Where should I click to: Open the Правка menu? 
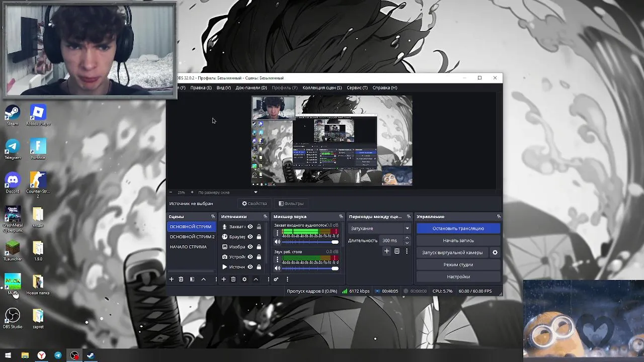[x=201, y=87]
